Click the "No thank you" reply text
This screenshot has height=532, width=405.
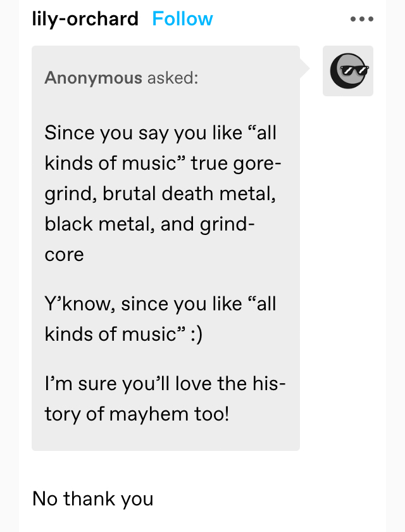click(93, 499)
